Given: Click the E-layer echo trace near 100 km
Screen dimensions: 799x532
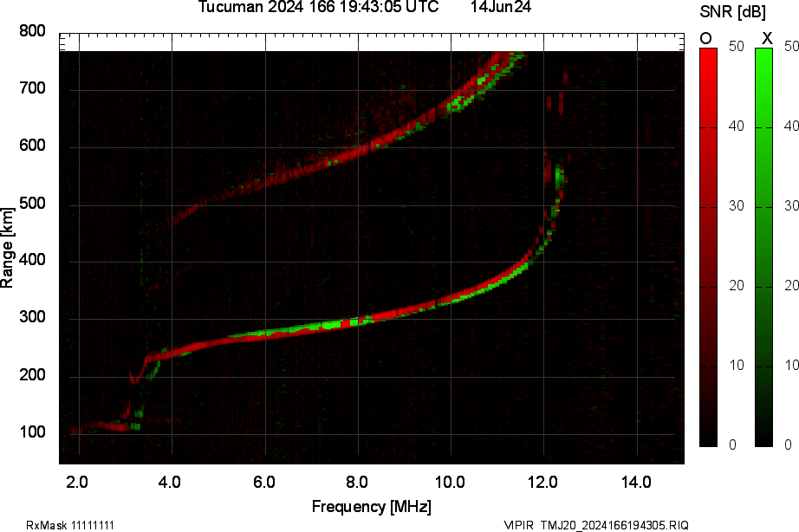Looking at the screenshot, I should pos(105,426).
